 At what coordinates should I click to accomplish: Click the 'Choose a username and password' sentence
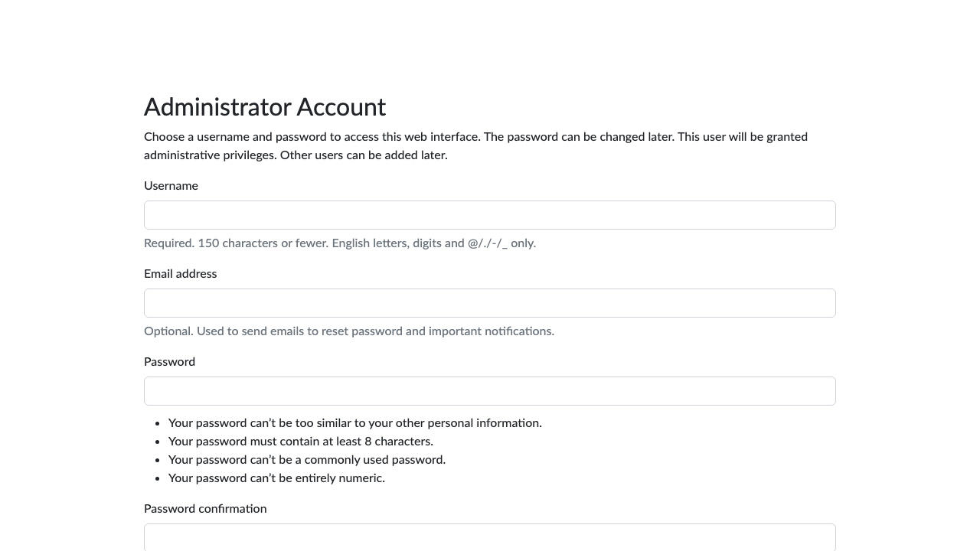(x=312, y=137)
